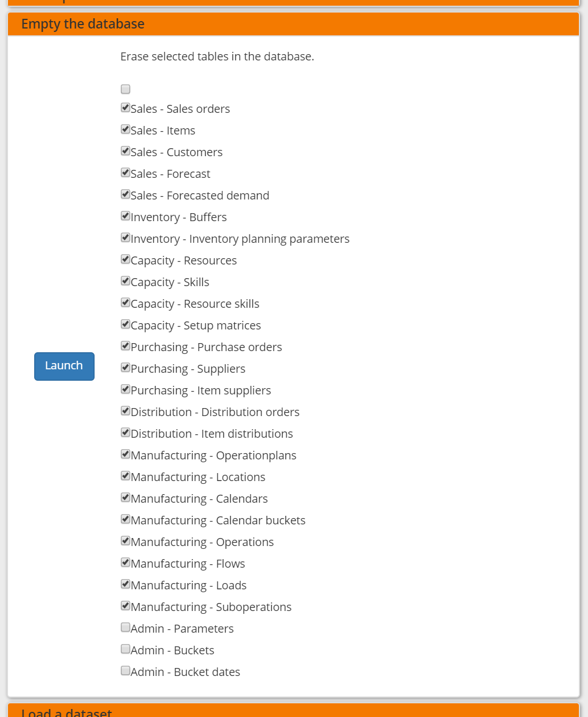
Task: Uncheck Inventory - Buffers checkbox
Action: [125, 216]
